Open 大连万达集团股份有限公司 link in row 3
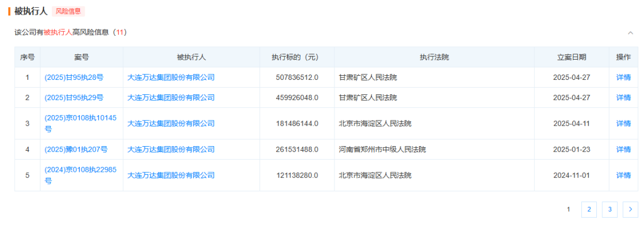Screen dimensions: 644x226 coord(171,123)
